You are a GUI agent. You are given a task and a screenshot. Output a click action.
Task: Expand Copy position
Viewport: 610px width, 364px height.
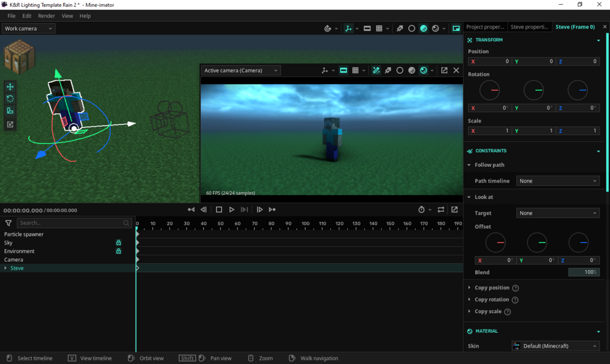tap(469, 288)
